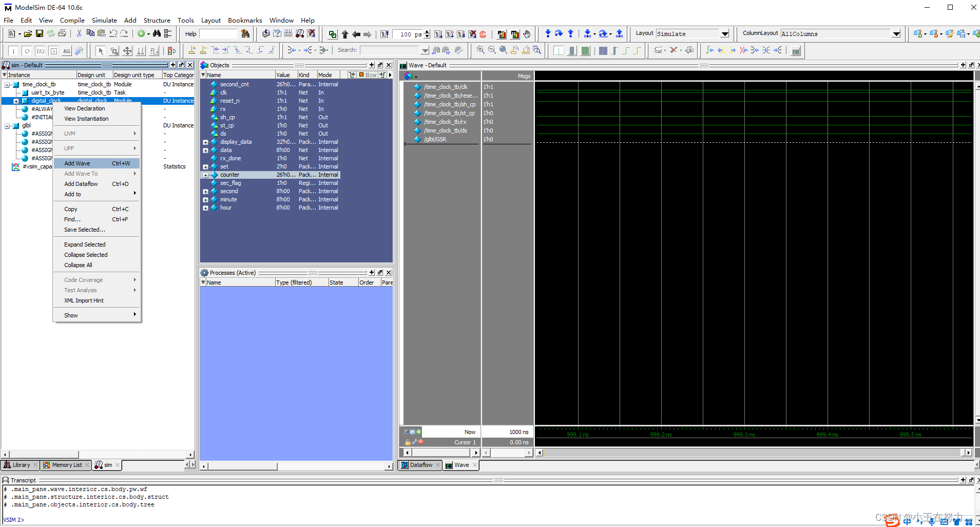Choose Add Wave from context menu
Screen dimensions: 980x527
97,163
